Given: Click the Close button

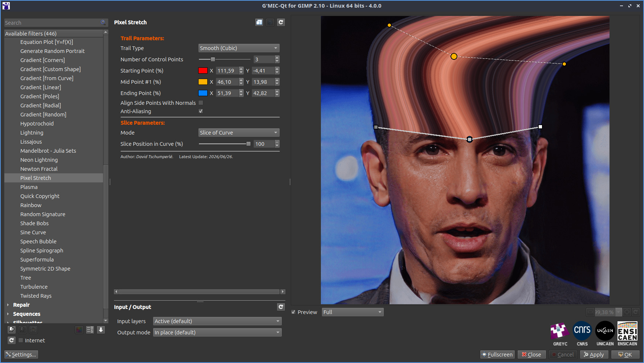Looking at the screenshot, I should point(532,355).
